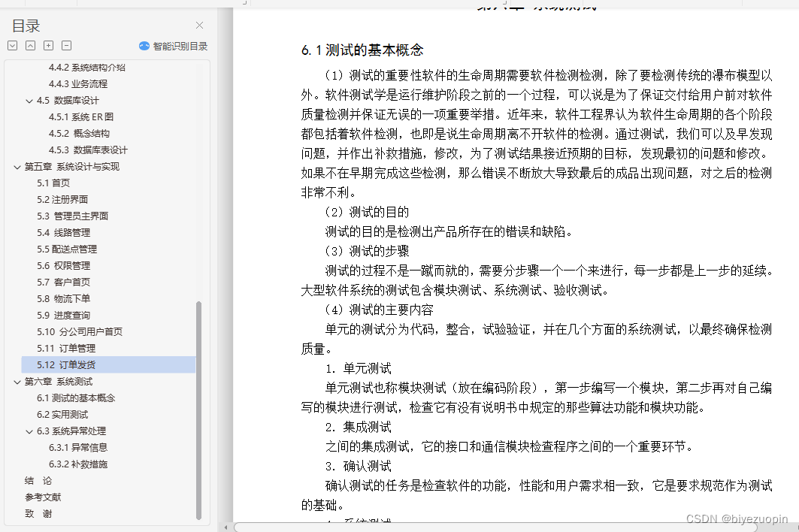Image resolution: width=799 pixels, height=532 pixels.
Task: Navigate to 5.1 首页
Action: (x=53, y=183)
